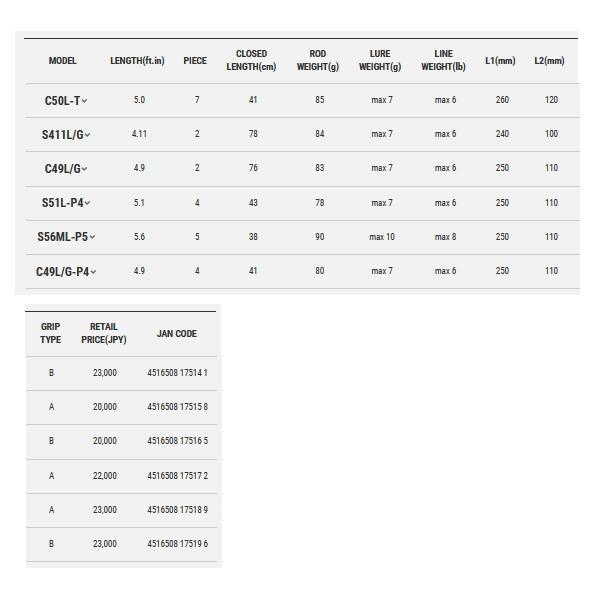Click the L2(mm) column header
This screenshot has width=600, height=600.
click(x=549, y=61)
